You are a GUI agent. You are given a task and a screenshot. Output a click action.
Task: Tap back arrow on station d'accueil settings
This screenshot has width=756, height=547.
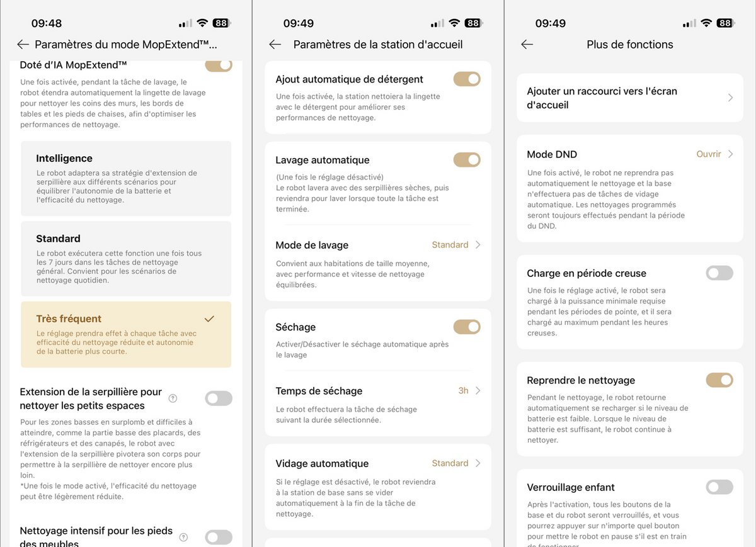pos(275,45)
